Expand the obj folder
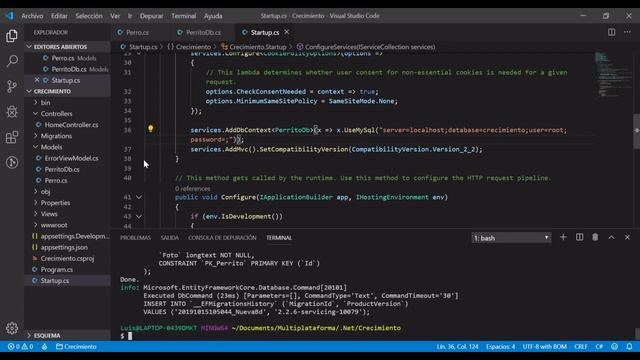Viewport: 640px width, 360px height. coord(45,191)
